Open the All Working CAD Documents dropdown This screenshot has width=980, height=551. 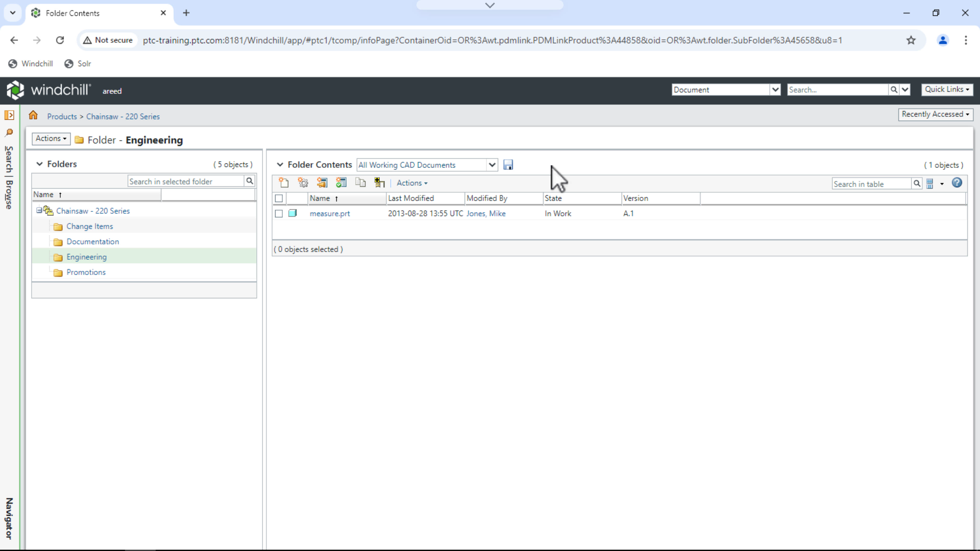click(x=492, y=165)
